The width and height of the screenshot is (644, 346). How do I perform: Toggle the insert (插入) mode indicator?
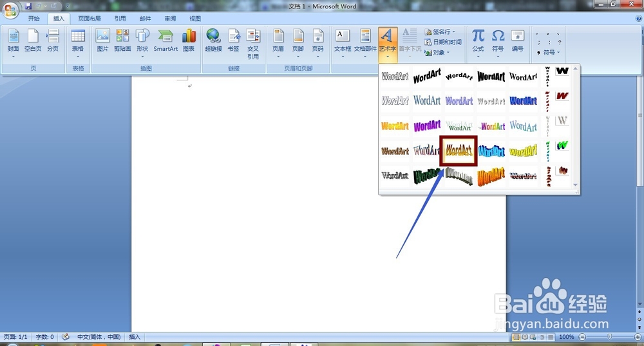click(x=135, y=337)
